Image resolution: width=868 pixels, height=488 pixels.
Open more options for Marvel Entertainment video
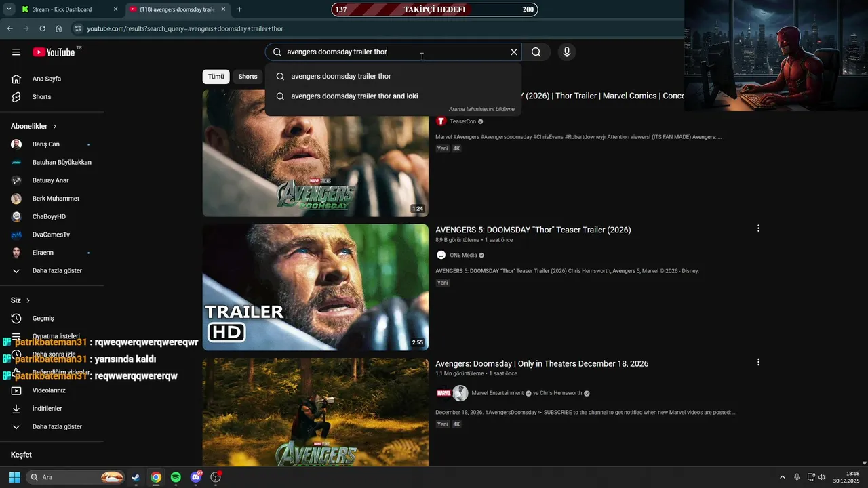point(758,363)
